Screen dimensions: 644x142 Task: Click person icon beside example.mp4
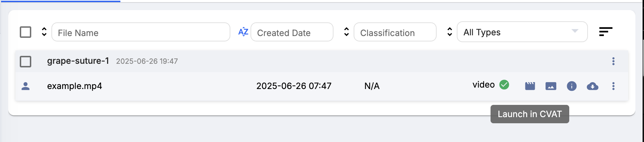pos(26,86)
